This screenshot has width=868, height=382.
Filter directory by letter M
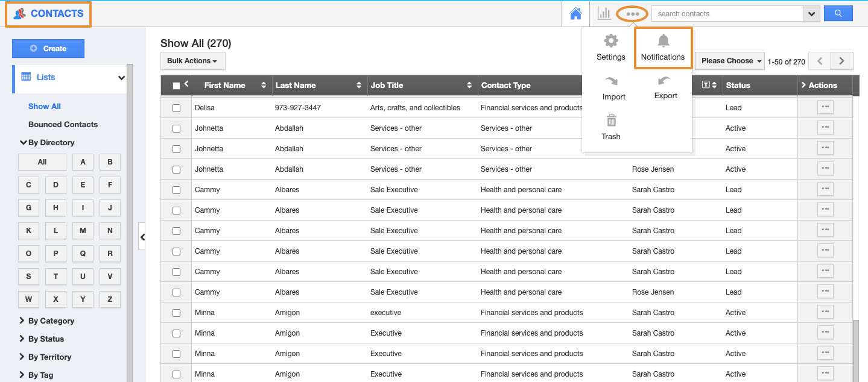[83, 231]
